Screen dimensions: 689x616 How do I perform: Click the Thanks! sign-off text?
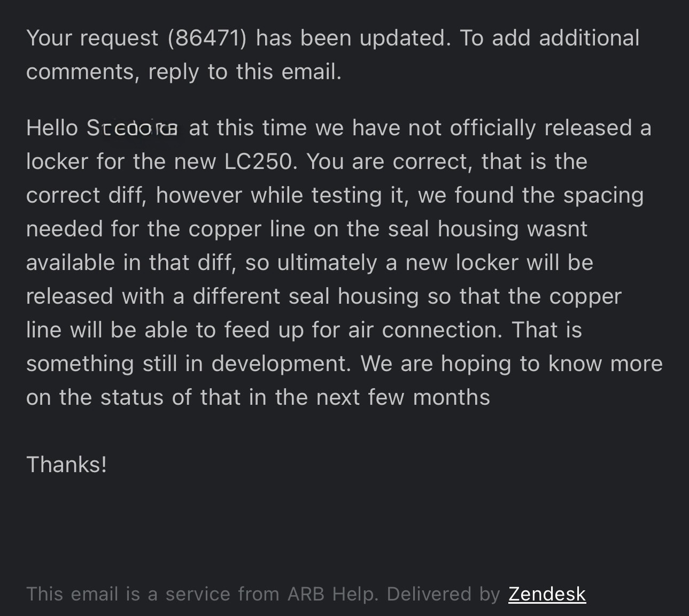67,464
